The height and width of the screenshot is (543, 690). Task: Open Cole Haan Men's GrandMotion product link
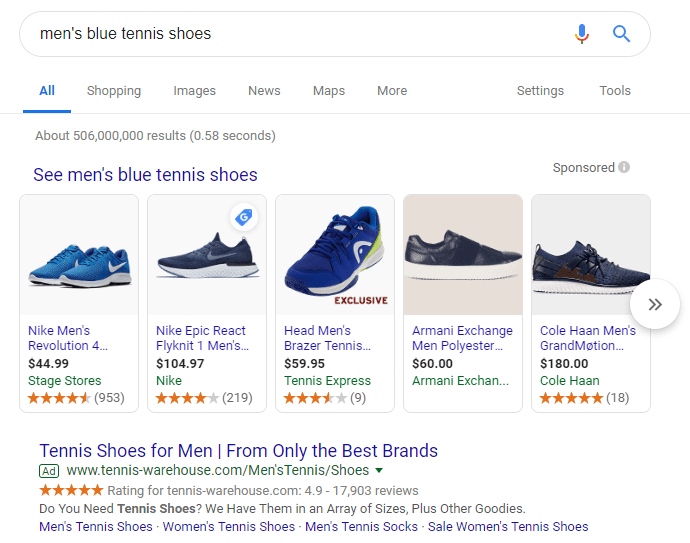(x=588, y=338)
